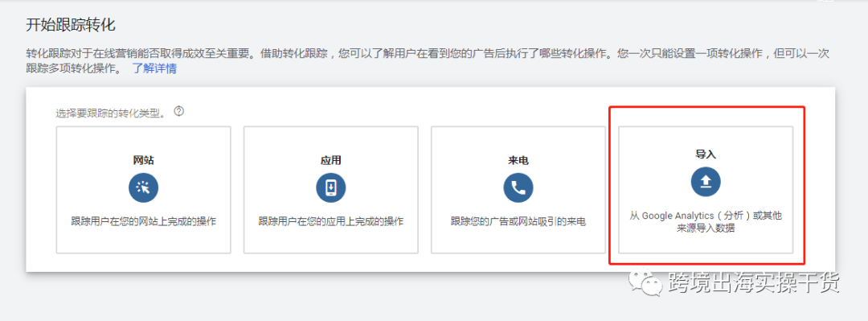This screenshot has height=321, width=868.
Task: Click the app mobile phone icon
Action: 331,188
